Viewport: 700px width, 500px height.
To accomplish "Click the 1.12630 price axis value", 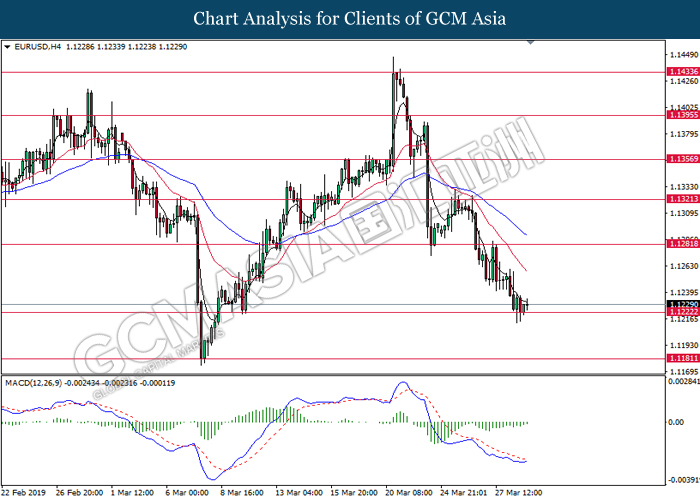I will click(x=684, y=266).
